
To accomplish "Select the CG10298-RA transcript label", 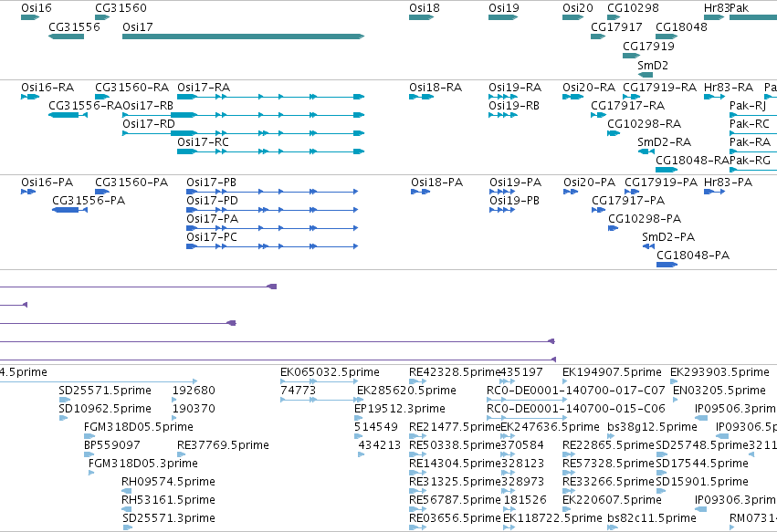I will (x=645, y=124).
